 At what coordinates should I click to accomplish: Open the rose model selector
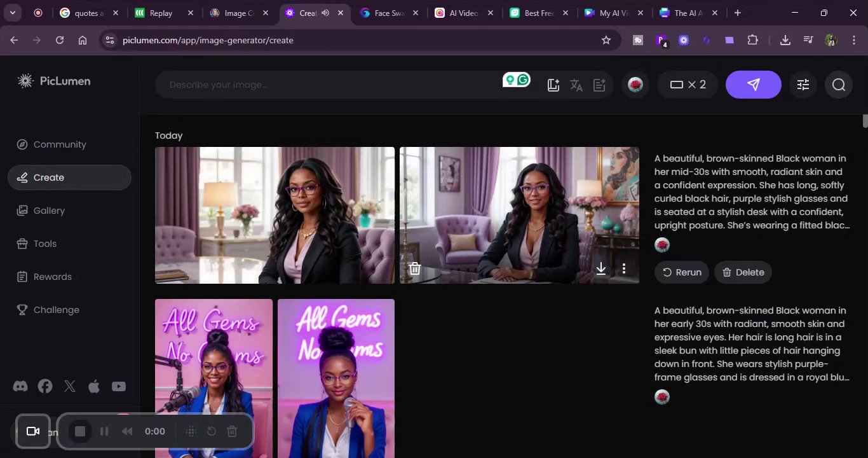pos(635,85)
